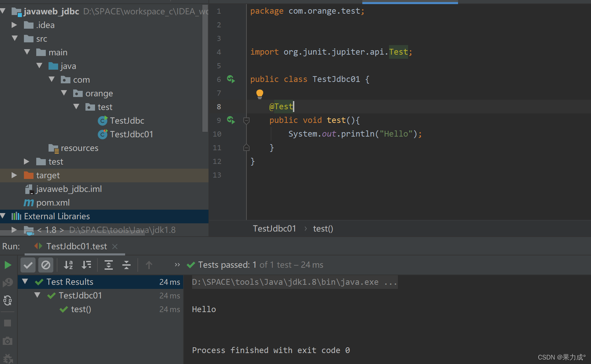Collapse the java source folder

[x=39, y=66]
